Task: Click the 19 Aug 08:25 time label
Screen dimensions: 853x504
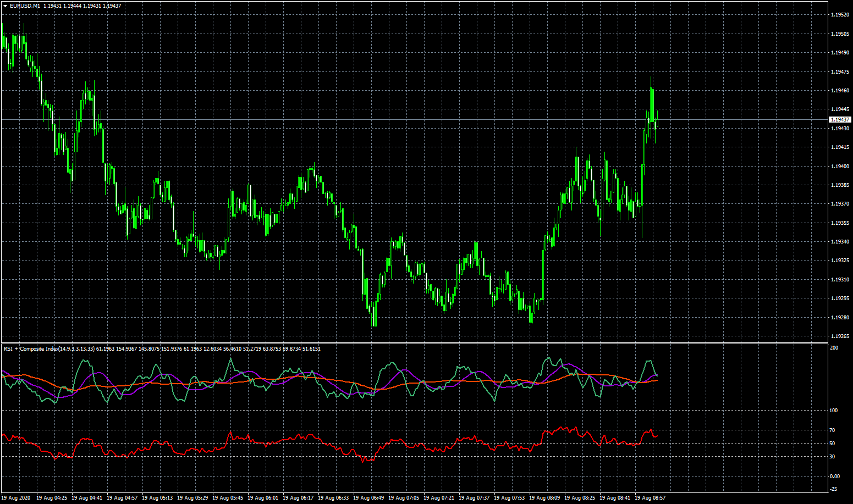Action: [x=580, y=498]
